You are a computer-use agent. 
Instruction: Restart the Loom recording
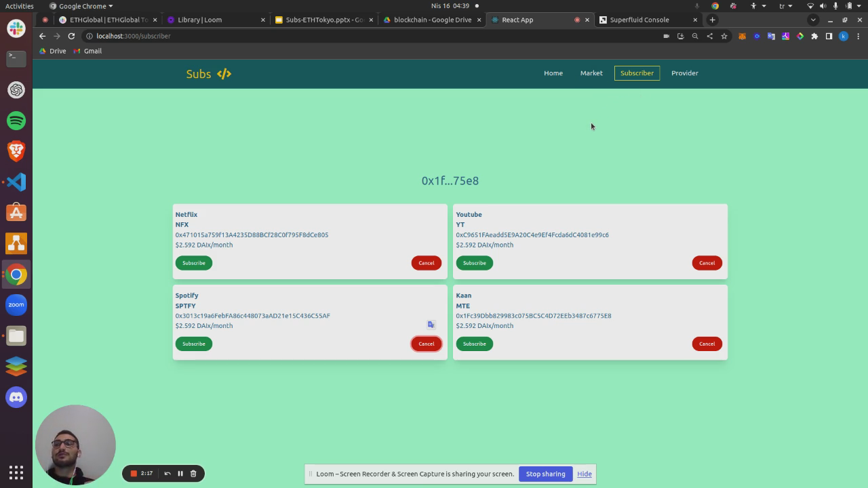[x=167, y=473]
